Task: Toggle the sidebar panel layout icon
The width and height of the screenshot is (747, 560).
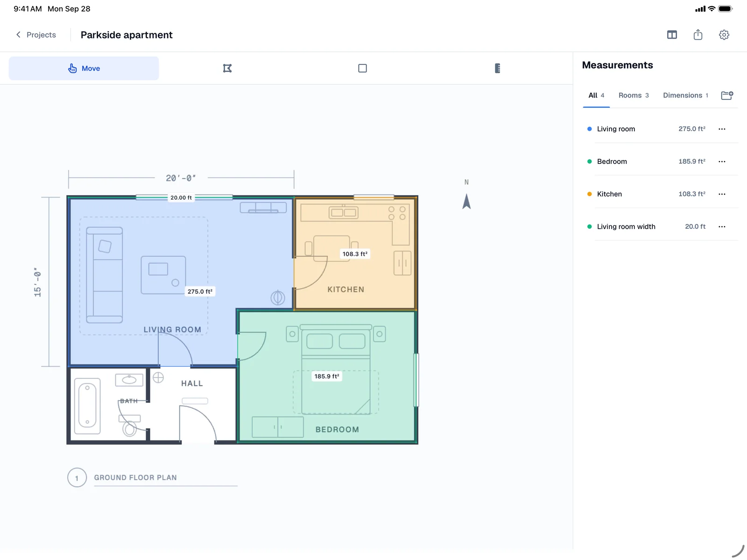Action: pyautogui.click(x=672, y=35)
